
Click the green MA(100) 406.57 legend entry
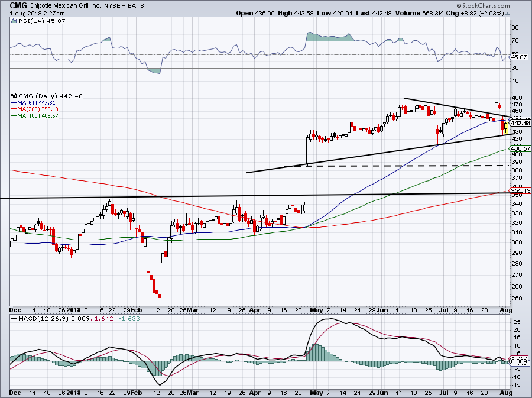point(35,115)
